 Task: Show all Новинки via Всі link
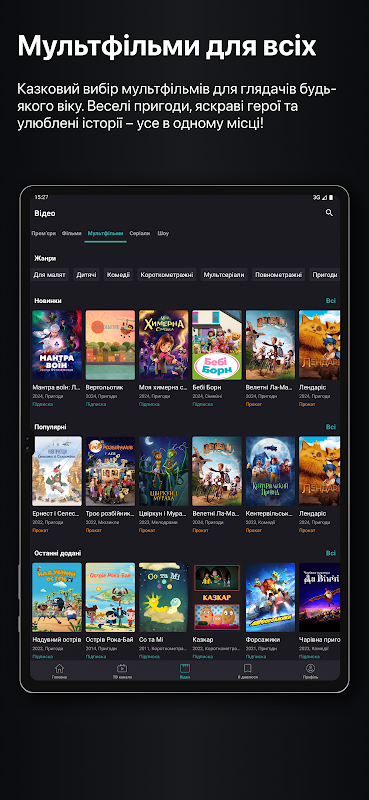coord(331,301)
